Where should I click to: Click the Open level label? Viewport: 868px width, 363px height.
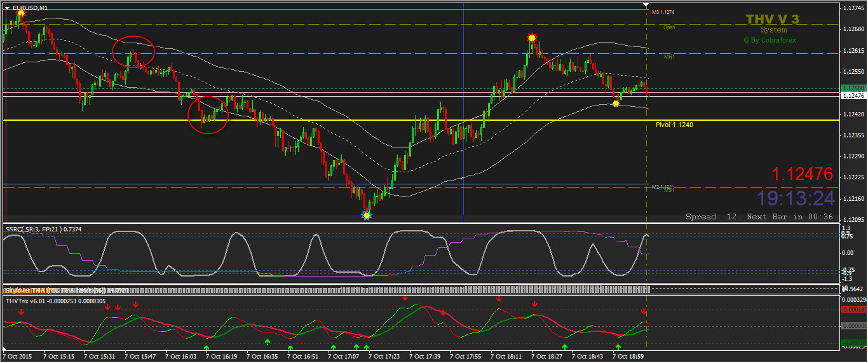(669, 27)
